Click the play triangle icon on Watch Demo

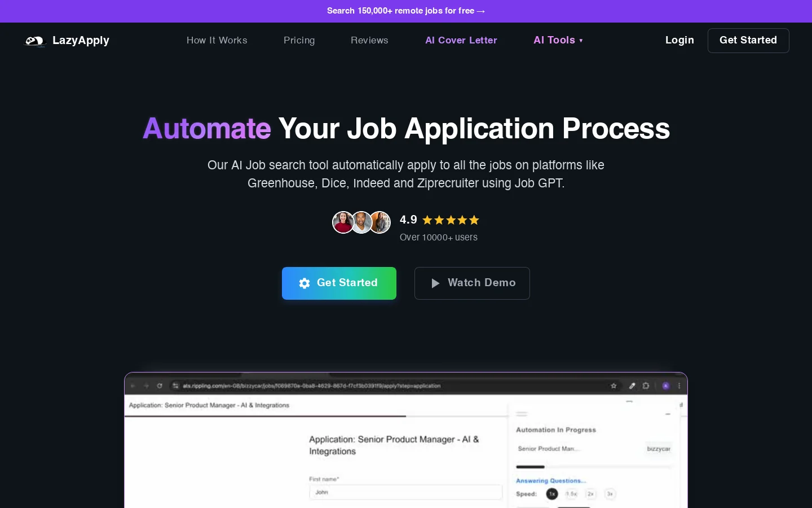[x=435, y=283]
